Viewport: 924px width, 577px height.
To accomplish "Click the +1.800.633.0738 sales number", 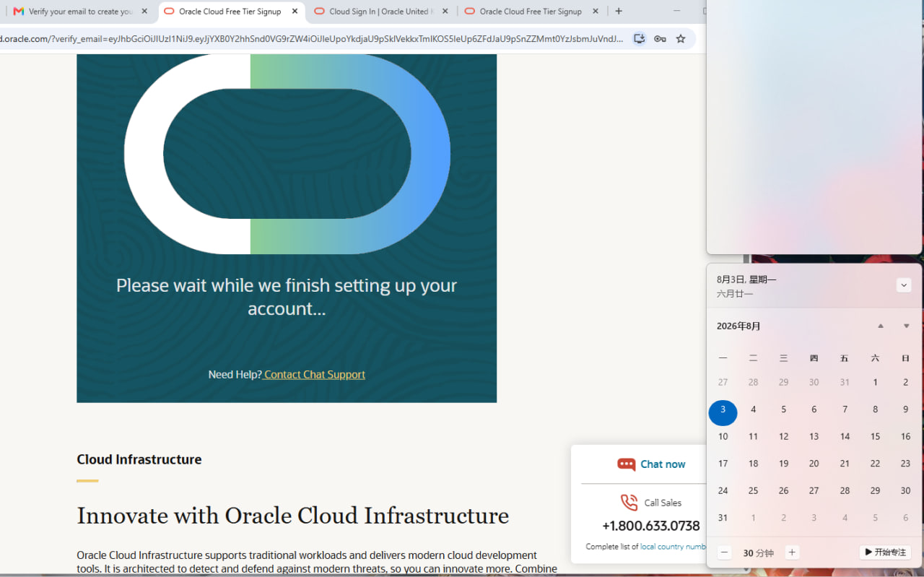I will tap(651, 526).
